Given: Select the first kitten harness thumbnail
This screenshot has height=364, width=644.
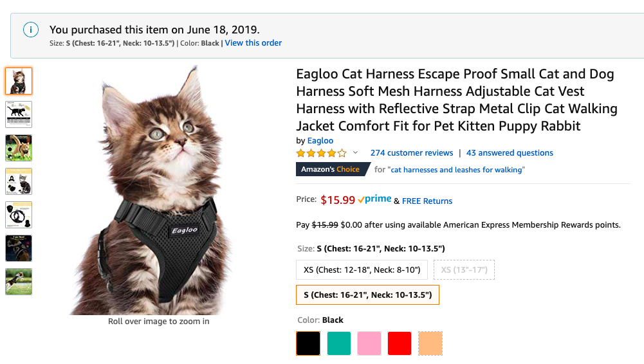Looking at the screenshot, I should pyautogui.click(x=19, y=81).
